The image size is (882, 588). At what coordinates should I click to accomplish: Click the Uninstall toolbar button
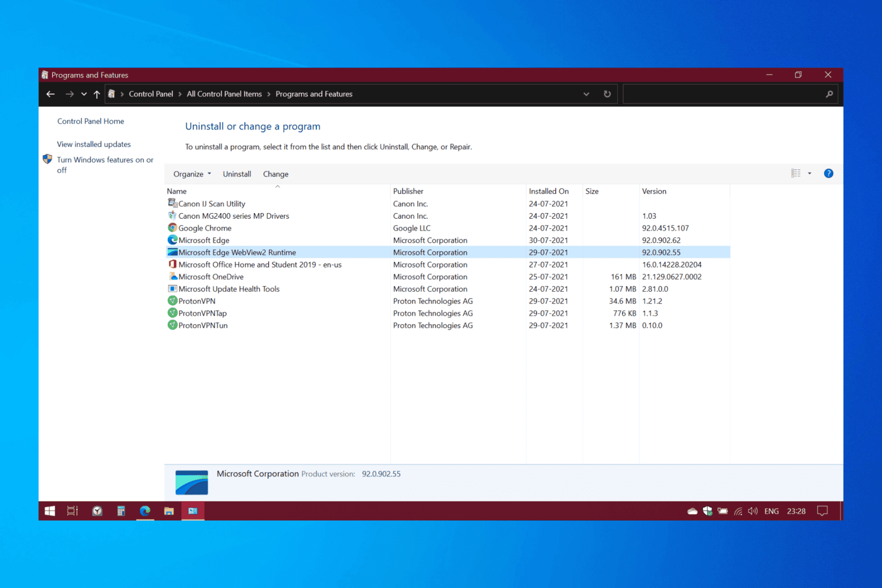(x=237, y=174)
